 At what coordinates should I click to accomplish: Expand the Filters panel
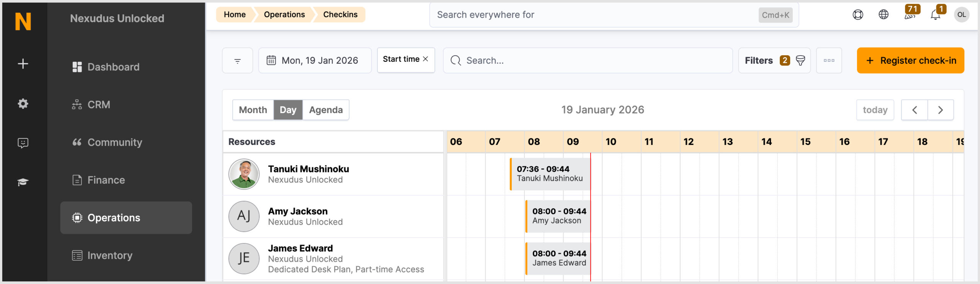pyautogui.click(x=774, y=61)
